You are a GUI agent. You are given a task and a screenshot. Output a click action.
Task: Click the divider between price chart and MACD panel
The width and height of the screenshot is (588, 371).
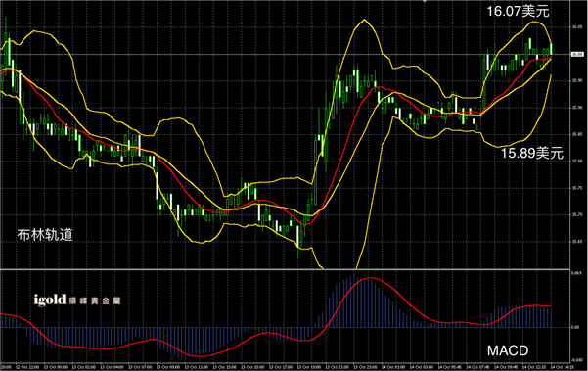tap(285, 269)
